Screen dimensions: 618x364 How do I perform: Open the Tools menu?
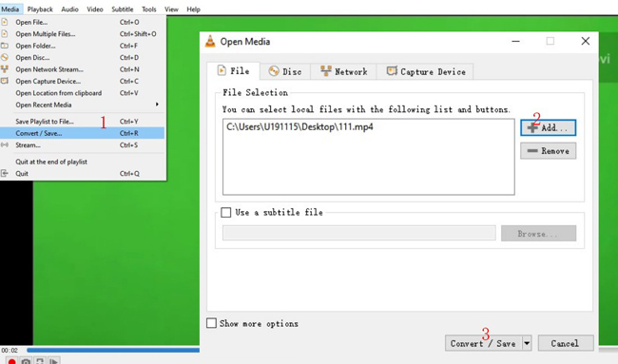[149, 10]
